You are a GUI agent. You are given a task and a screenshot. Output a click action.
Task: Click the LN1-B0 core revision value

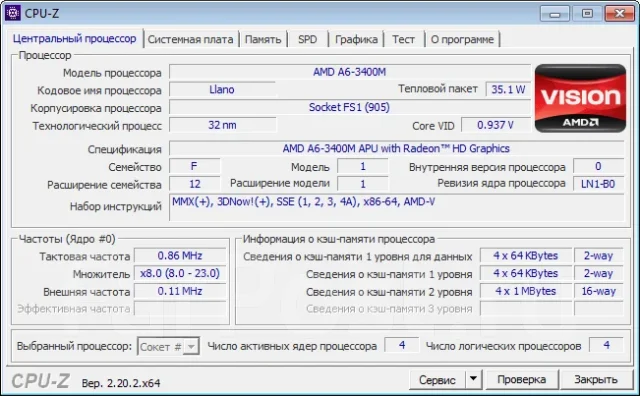(598, 184)
